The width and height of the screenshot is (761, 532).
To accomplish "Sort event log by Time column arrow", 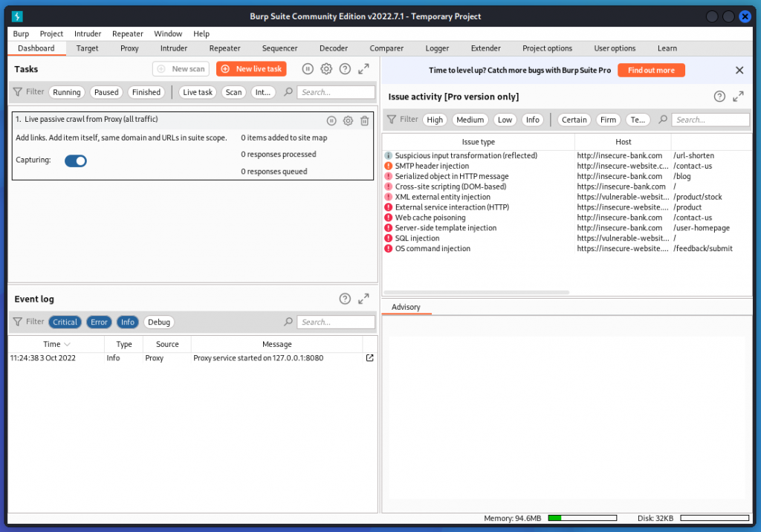I will coord(67,344).
